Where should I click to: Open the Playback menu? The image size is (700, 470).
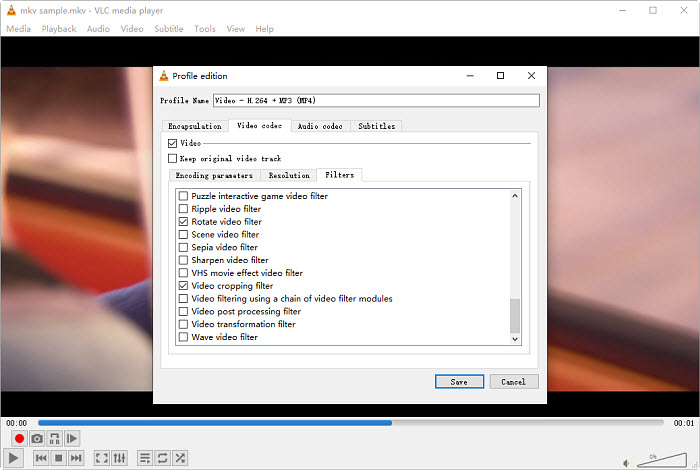(x=59, y=29)
